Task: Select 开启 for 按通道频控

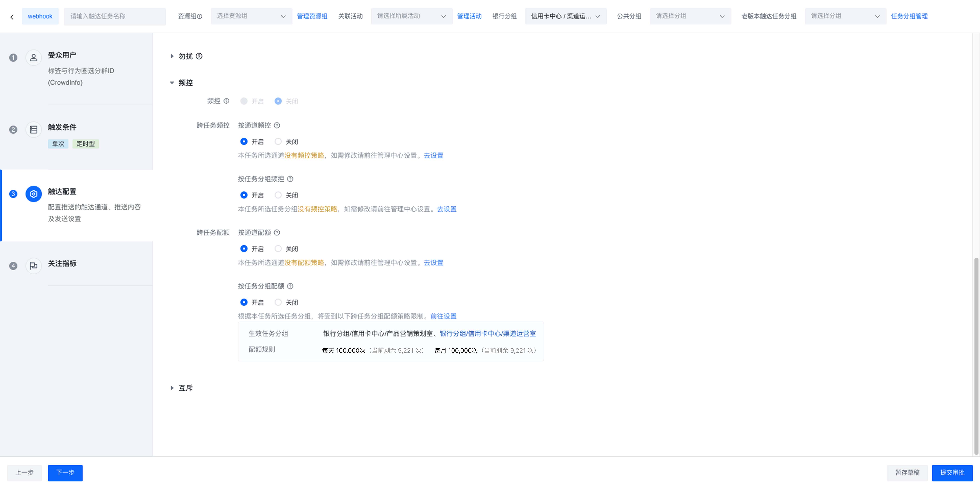Action: [244, 142]
